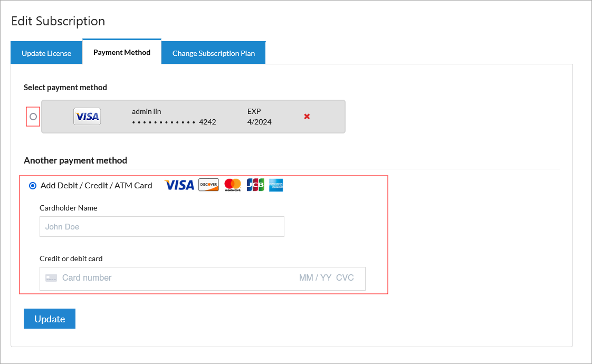Click the gray card icon in card number field

coord(51,278)
